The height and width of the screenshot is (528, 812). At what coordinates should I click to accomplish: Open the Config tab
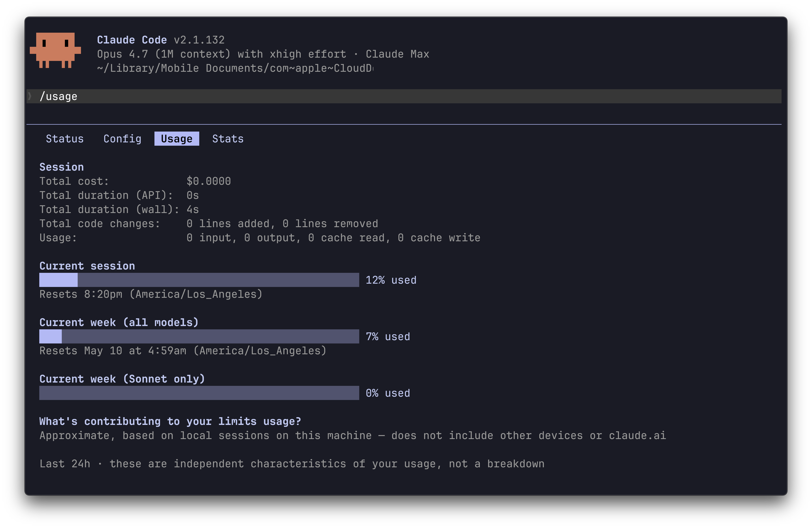coord(122,139)
